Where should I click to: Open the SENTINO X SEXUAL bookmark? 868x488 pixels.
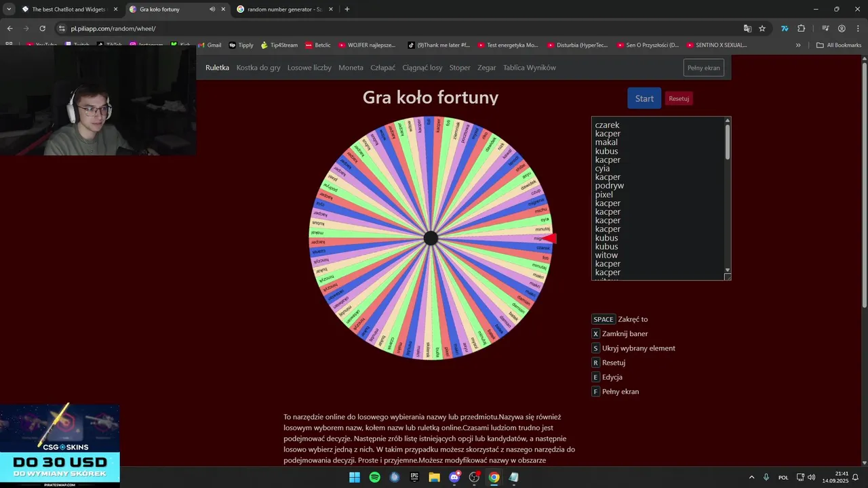pos(716,45)
